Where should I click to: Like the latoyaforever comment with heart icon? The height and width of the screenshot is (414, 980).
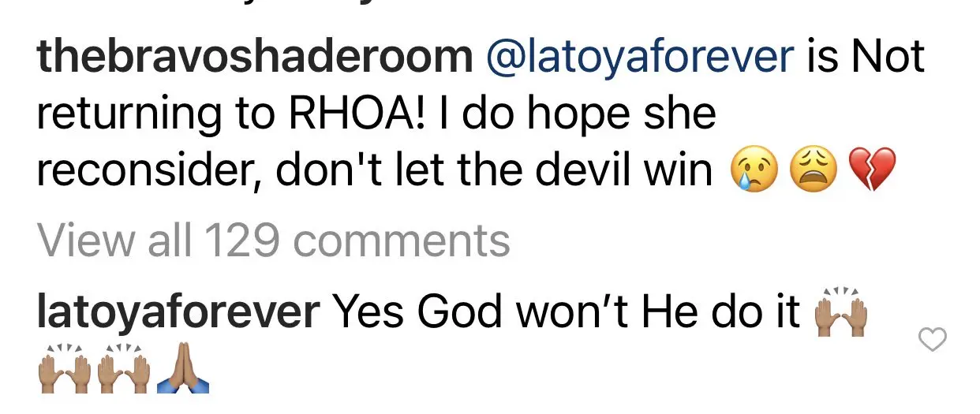(933, 341)
